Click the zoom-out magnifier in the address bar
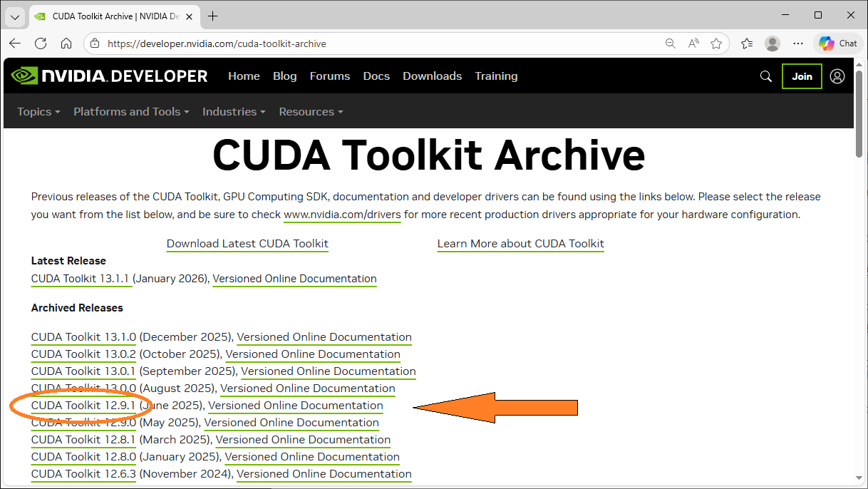Image resolution: width=868 pixels, height=489 pixels. point(670,43)
